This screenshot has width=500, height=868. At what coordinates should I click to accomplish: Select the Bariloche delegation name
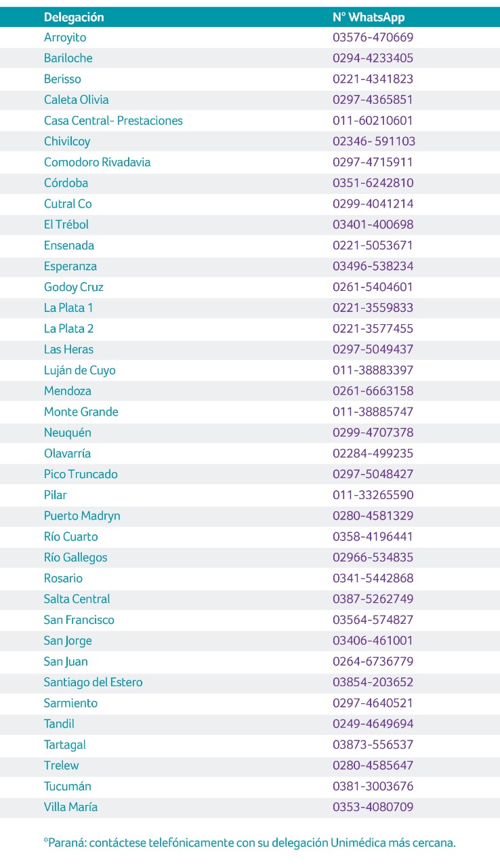tap(68, 58)
